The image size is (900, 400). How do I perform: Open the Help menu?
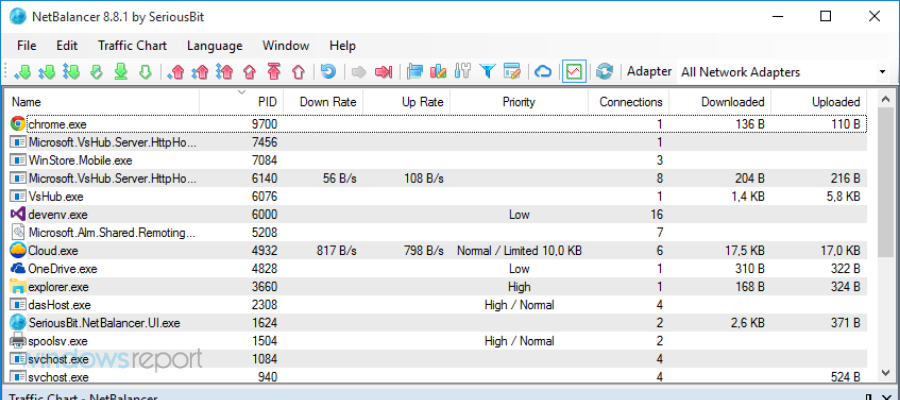(343, 46)
